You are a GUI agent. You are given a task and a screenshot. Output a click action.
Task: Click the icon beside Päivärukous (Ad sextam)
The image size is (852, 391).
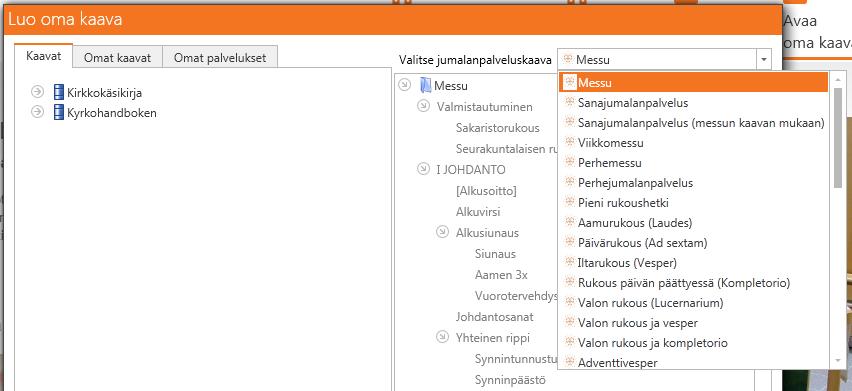(569, 242)
